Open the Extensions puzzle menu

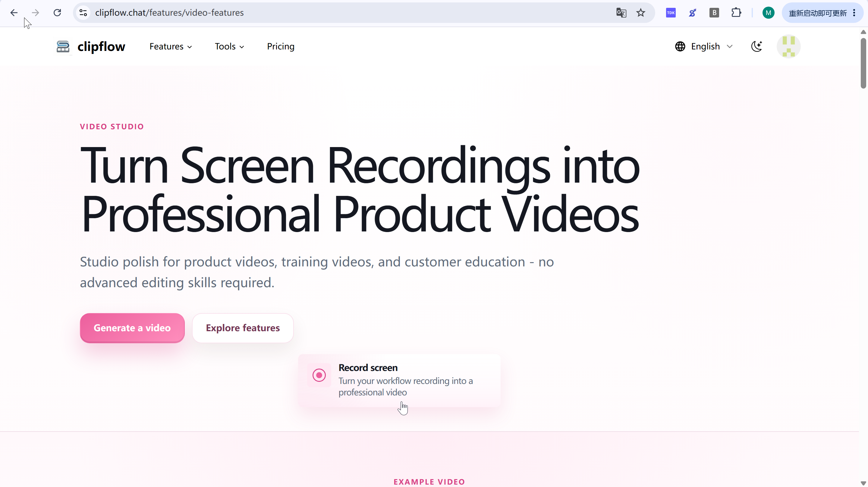(x=736, y=13)
